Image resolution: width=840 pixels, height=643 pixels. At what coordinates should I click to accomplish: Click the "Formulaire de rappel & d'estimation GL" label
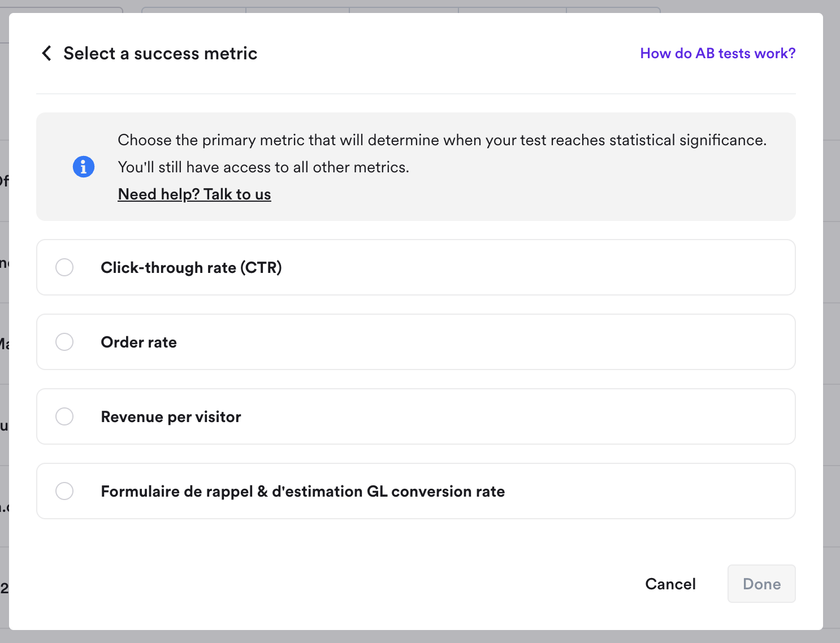243,492
